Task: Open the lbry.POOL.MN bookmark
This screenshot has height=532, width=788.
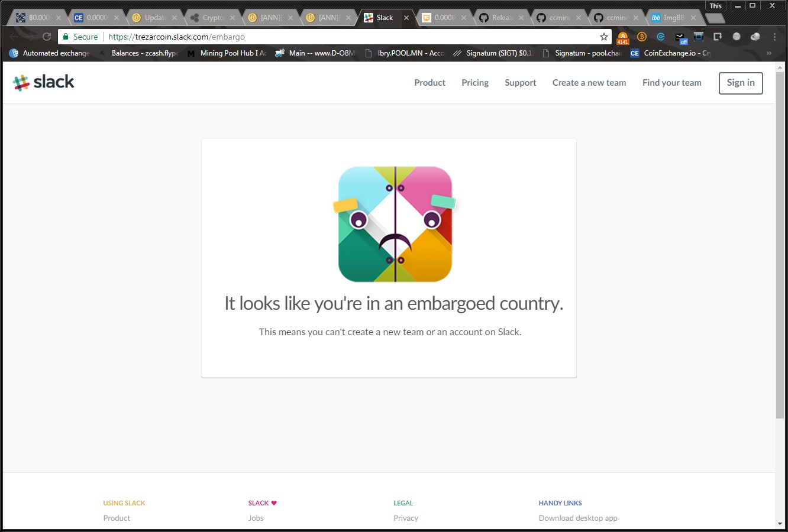Action: [x=405, y=53]
